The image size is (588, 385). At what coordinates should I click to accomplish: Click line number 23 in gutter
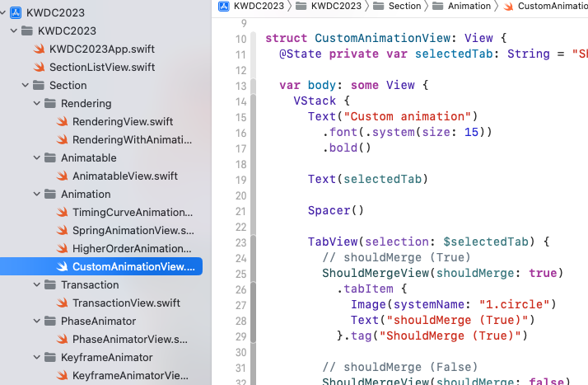[241, 242]
